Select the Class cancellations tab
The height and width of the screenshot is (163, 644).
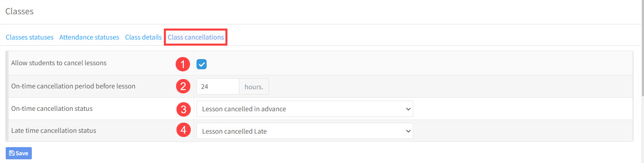(x=196, y=37)
